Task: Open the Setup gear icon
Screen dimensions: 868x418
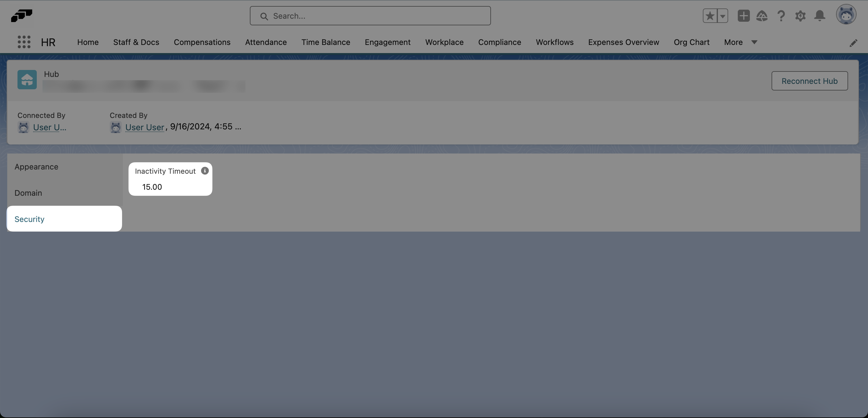Action: pos(800,16)
